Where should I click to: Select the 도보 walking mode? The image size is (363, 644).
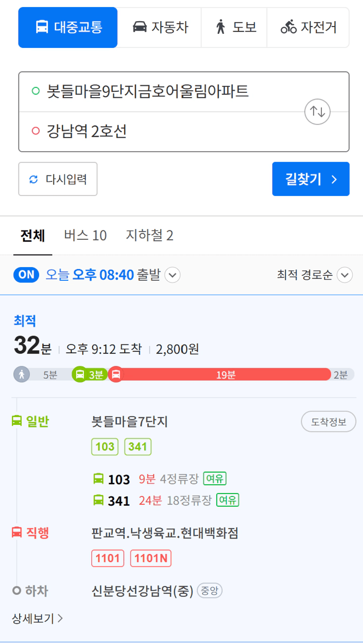point(234,27)
